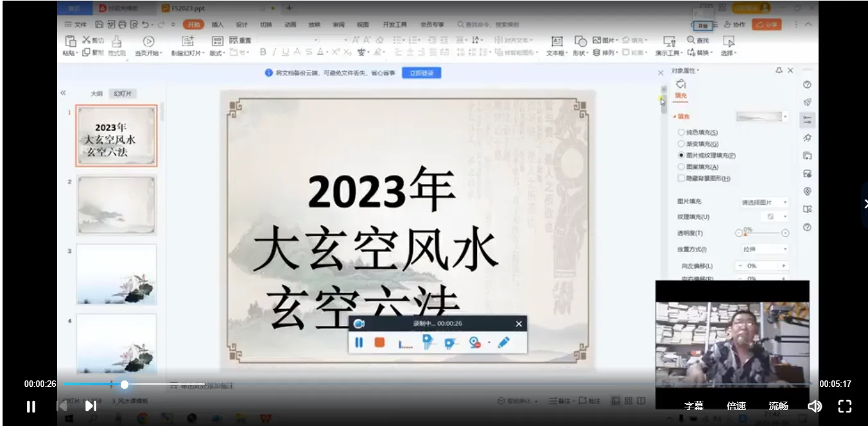868x426 pixels.
Task: Open the shapes (形状) tool
Action: coord(580,46)
